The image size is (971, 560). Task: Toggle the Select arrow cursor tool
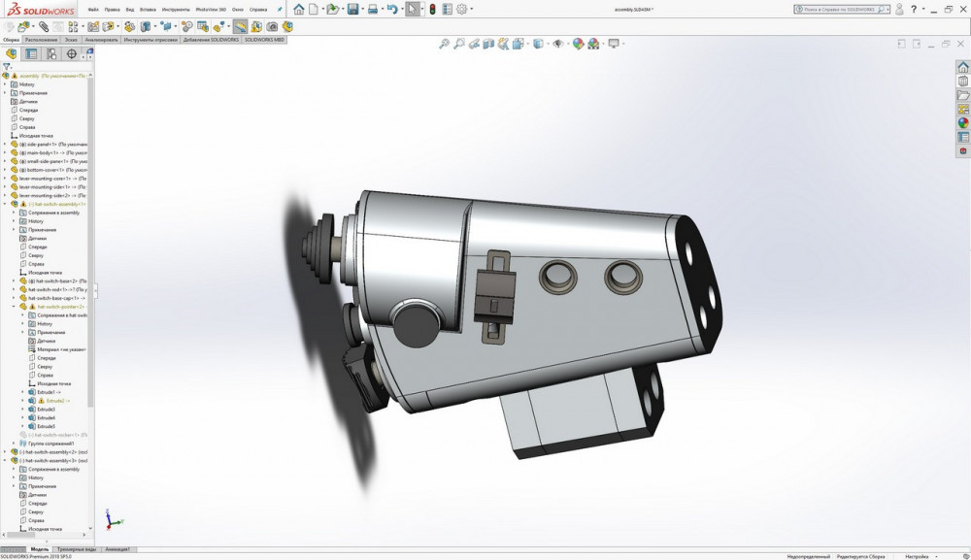tap(413, 10)
